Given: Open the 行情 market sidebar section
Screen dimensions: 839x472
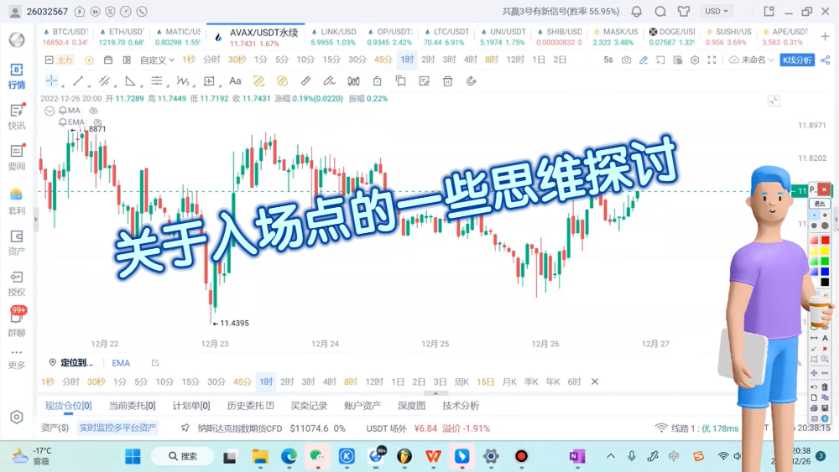Looking at the screenshot, I should coord(16,76).
